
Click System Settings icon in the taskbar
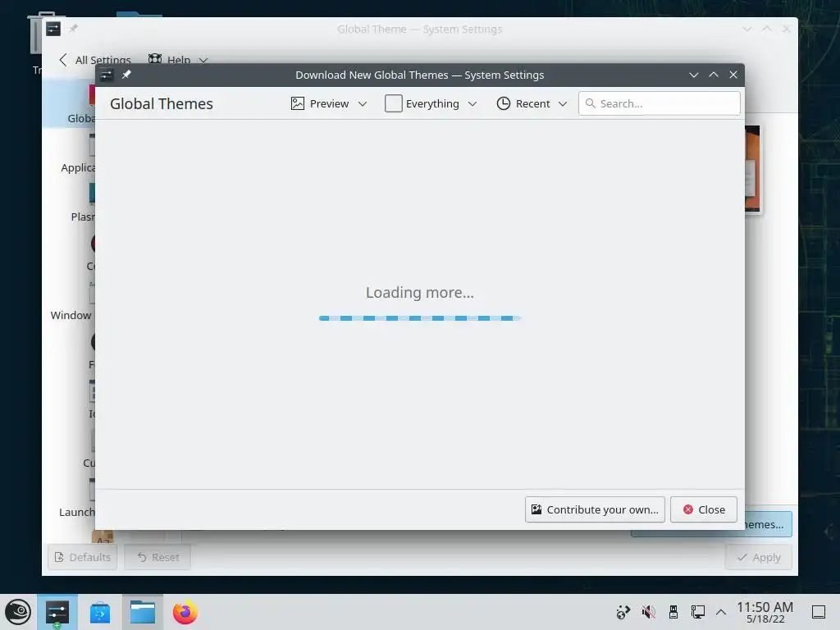(x=57, y=612)
